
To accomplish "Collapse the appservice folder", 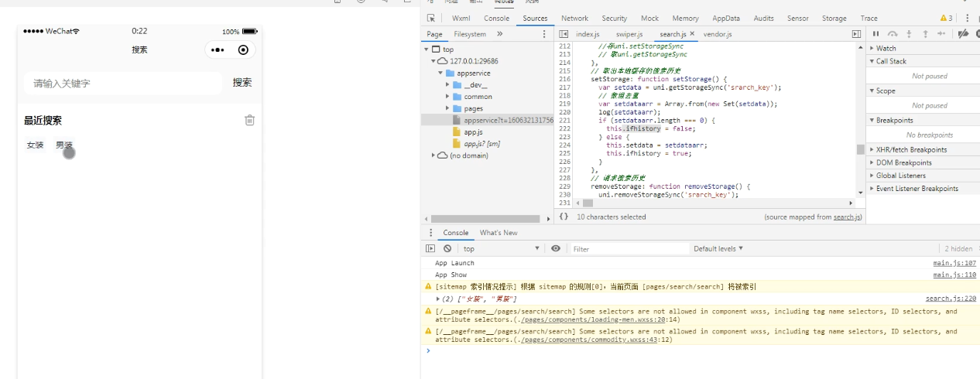I will 440,73.
